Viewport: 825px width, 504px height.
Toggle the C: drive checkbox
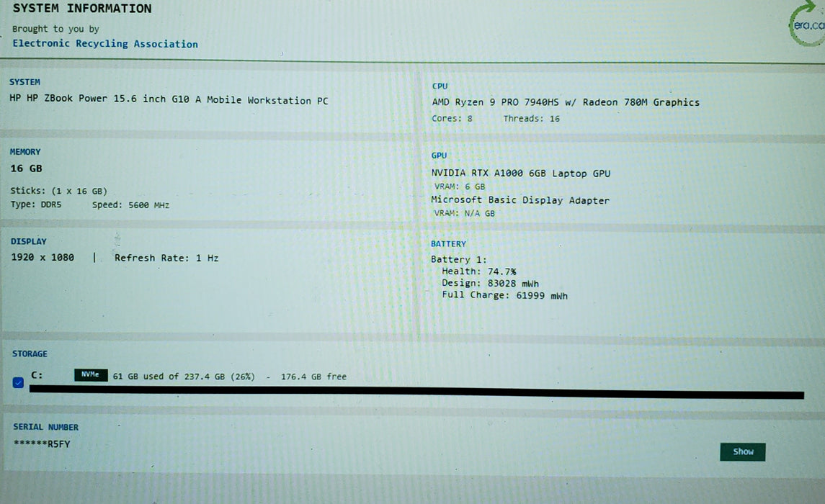(19, 382)
